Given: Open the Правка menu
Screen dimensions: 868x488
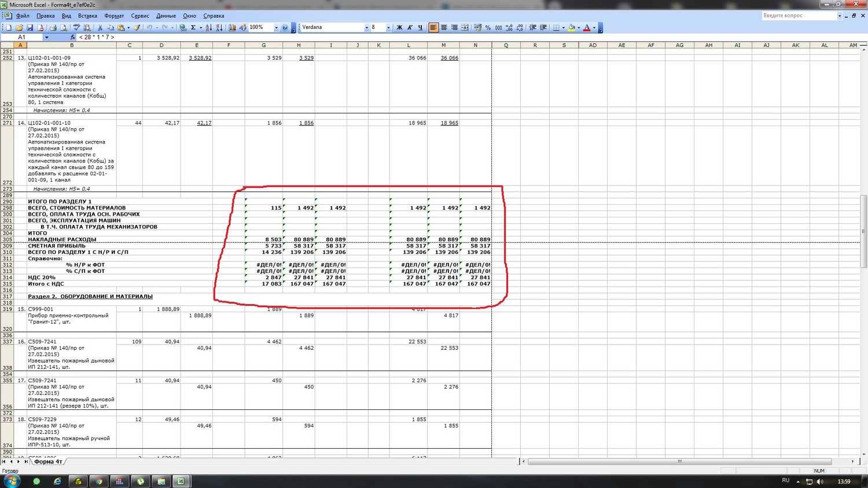Looking at the screenshot, I should (x=45, y=16).
